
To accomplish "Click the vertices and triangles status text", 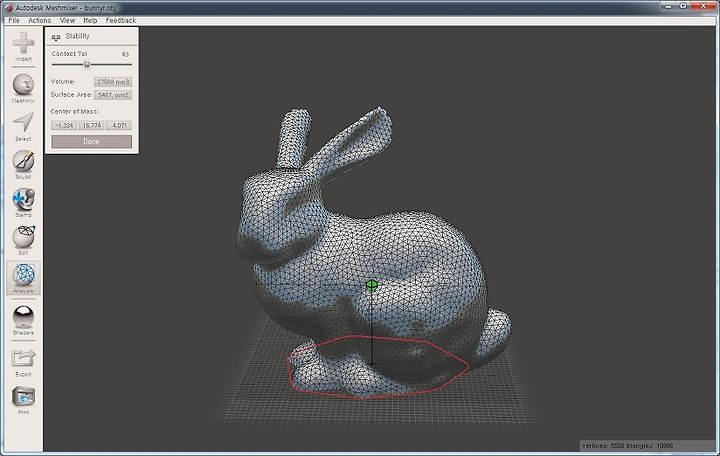I will (x=627, y=445).
